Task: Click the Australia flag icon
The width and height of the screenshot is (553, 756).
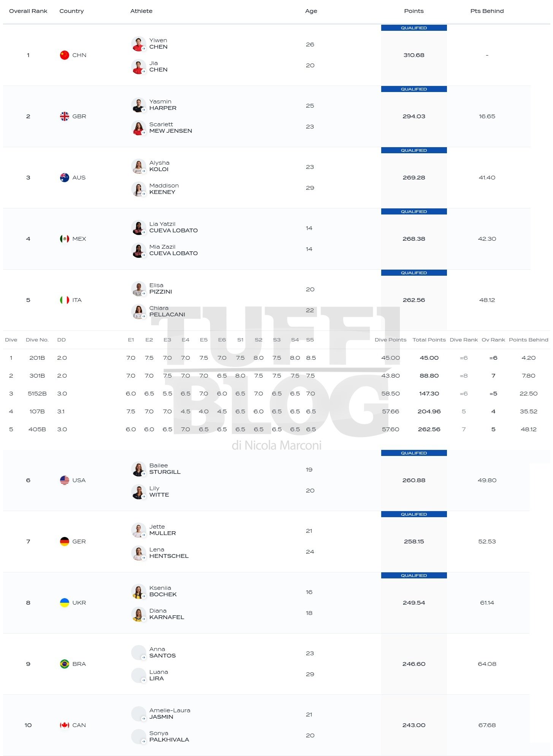Action: tap(65, 178)
